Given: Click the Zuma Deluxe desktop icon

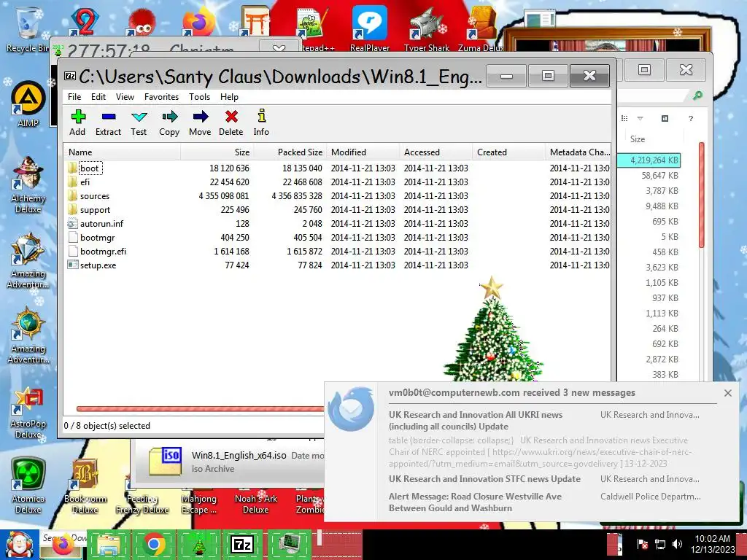Looking at the screenshot, I should coord(480,28).
